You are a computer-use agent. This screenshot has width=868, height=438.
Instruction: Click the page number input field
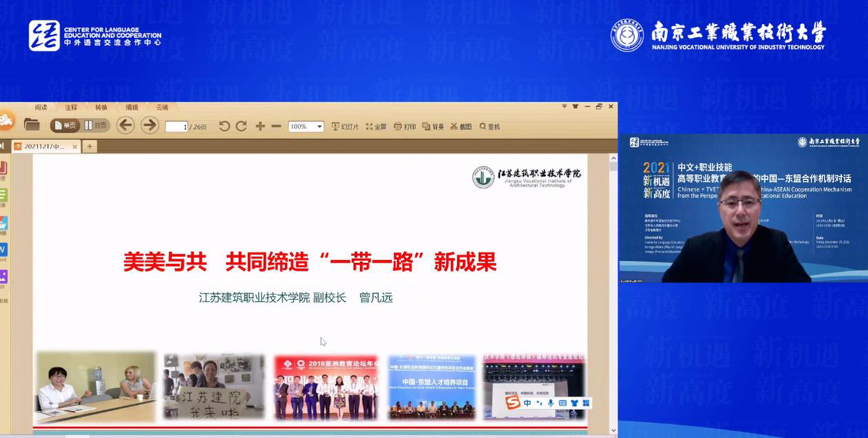point(176,127)
